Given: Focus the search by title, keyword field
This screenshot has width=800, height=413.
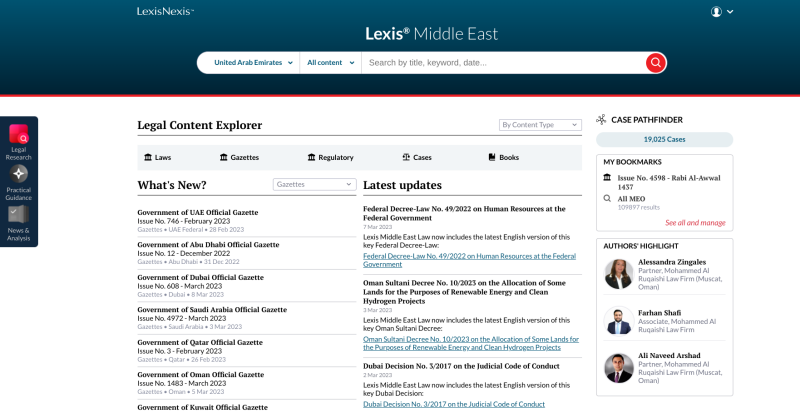Looking at the screenshot, I should point(503,63).
